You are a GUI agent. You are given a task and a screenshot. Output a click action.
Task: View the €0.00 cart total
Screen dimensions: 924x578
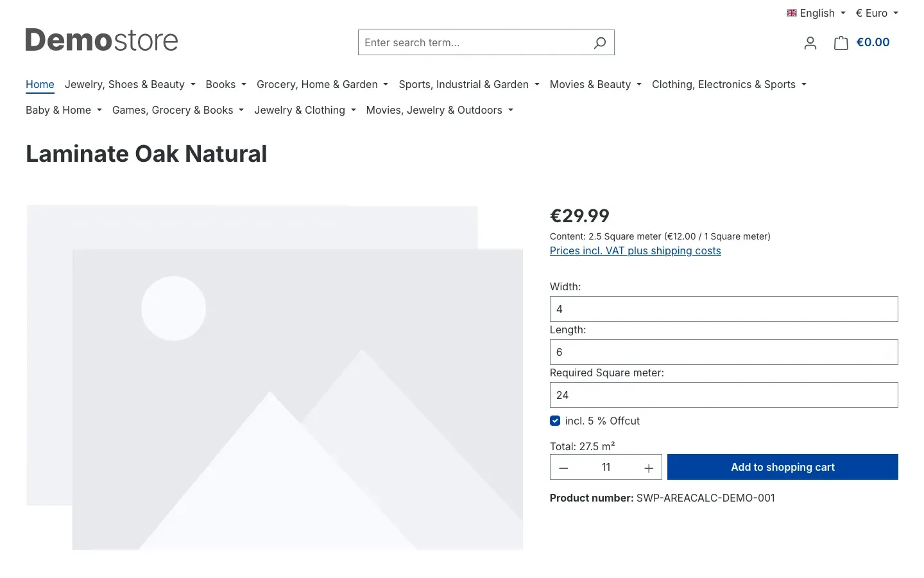pyautogui.click(x=873, y=42)
